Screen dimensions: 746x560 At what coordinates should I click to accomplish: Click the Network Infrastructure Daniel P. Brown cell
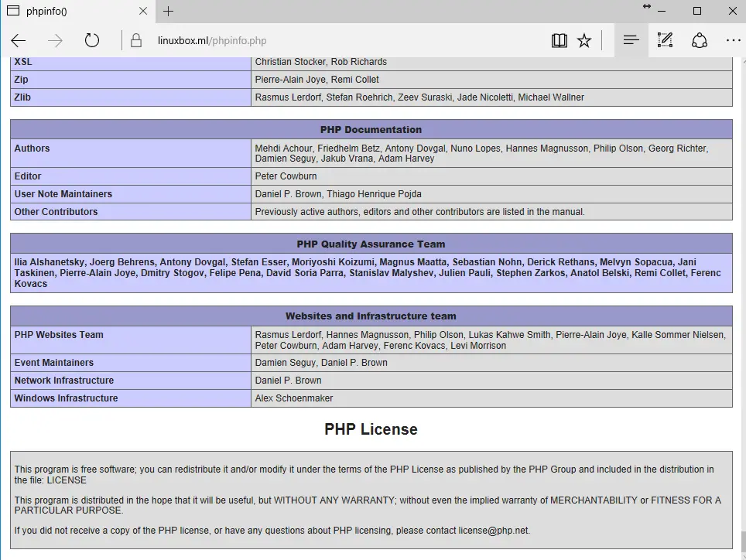click(x=491, y=381)
